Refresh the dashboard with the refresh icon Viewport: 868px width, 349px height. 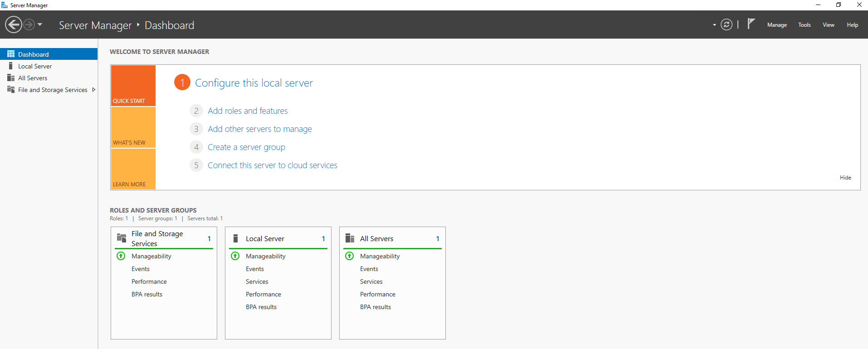[727, 24]
